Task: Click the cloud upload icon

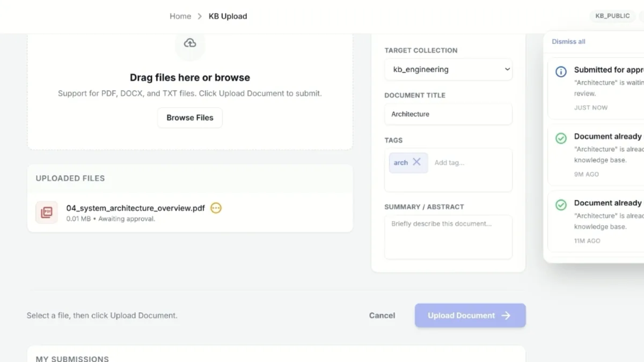Action: (x=190, y=43)
